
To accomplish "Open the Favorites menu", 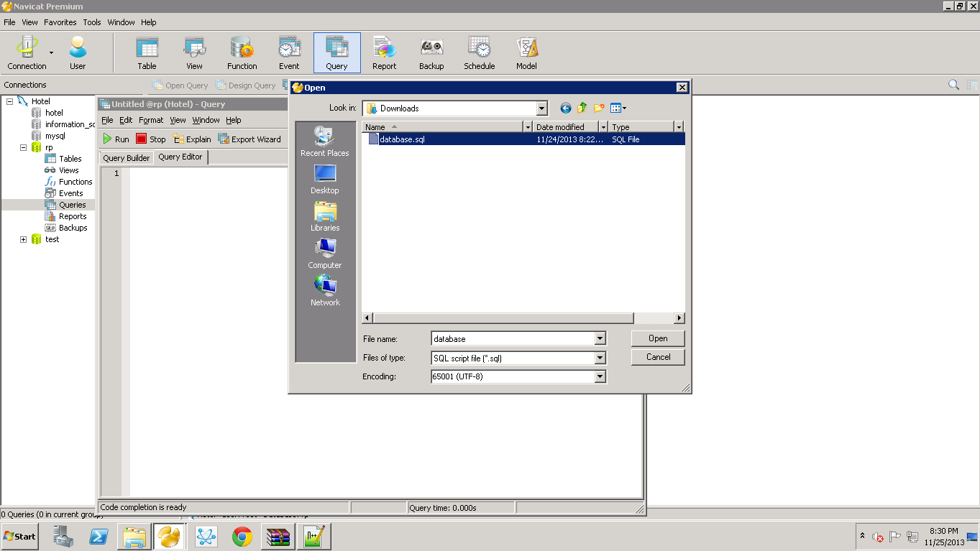I will pos(60,22).
